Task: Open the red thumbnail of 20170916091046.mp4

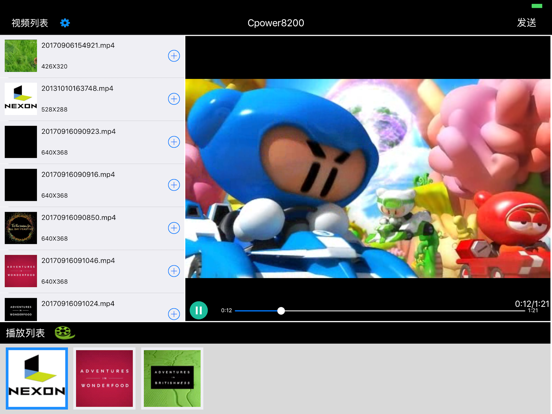Action: click(x=21, y=271)
